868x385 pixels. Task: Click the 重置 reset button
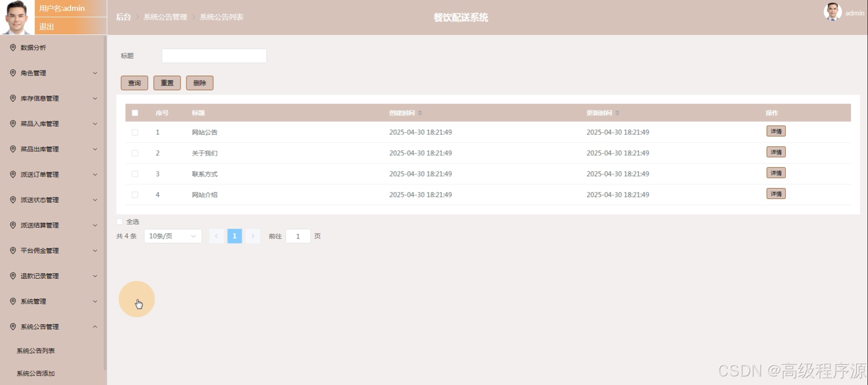tap(167, 83)
